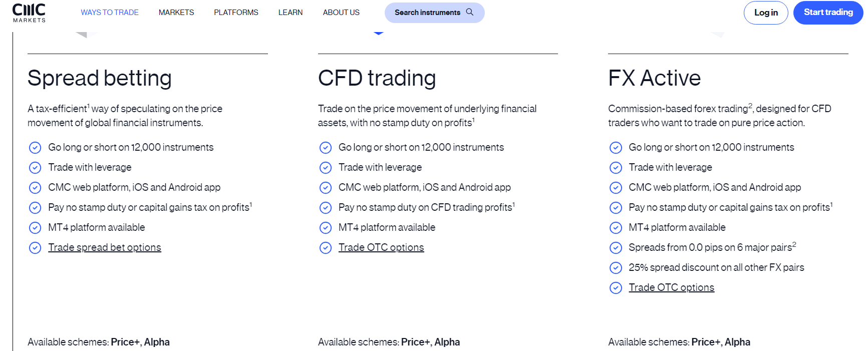Click checkmark icon beside Trade spread bet options
868x351 pixels.
click(x=35, y=248)
